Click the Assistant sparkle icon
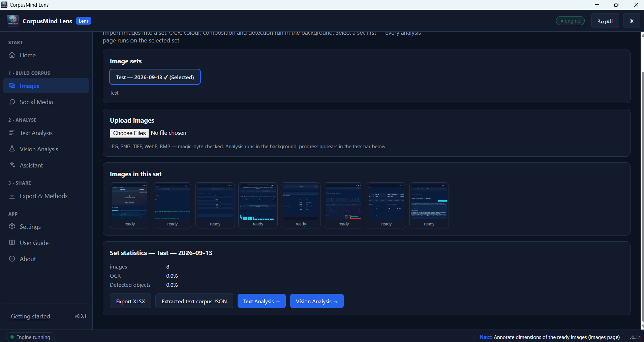The height and width of the screenshot is (342, 644). click(x=12, y=165)
